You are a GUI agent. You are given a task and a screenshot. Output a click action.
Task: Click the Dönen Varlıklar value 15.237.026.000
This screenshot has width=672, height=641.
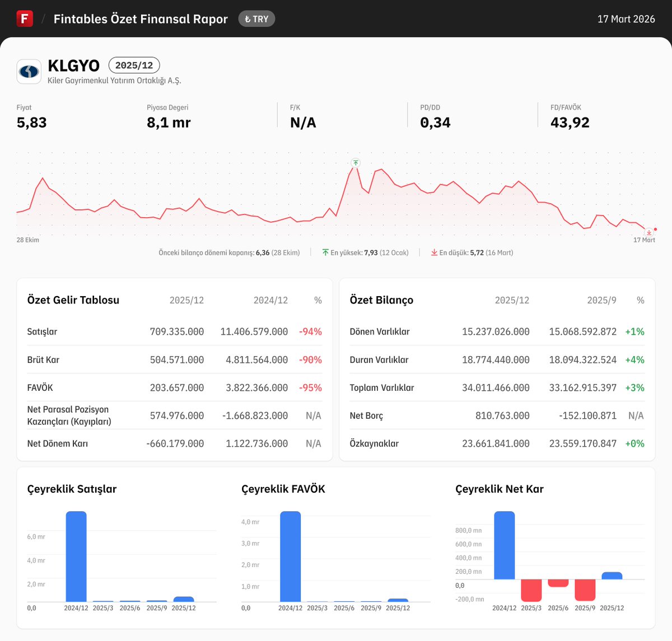point(496,331)
